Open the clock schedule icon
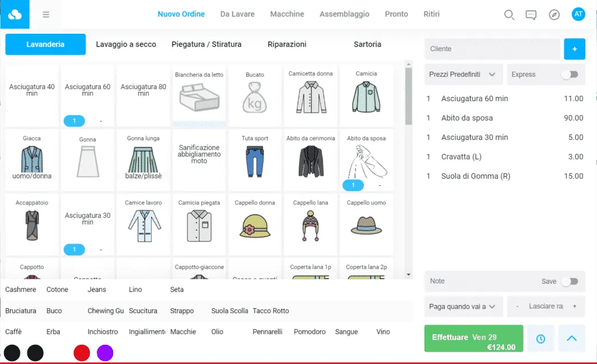Viewport: 597px width, 364px height. [x=540, y=338]
